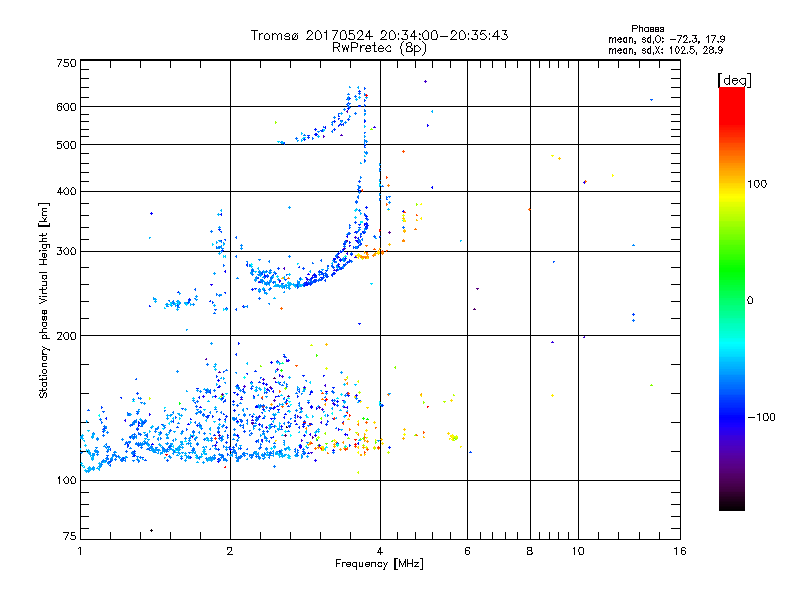Click the 200 tick on the height axis

(66, 336)
